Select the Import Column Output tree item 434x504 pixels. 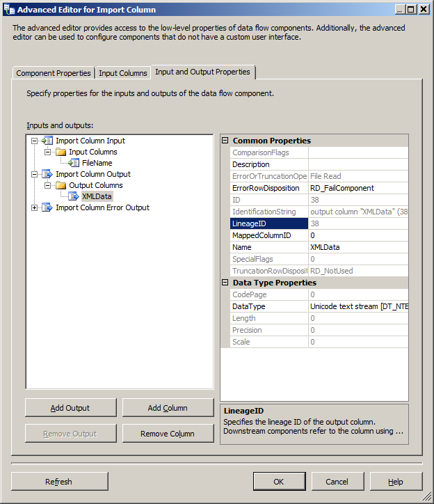tap(93, 174)
